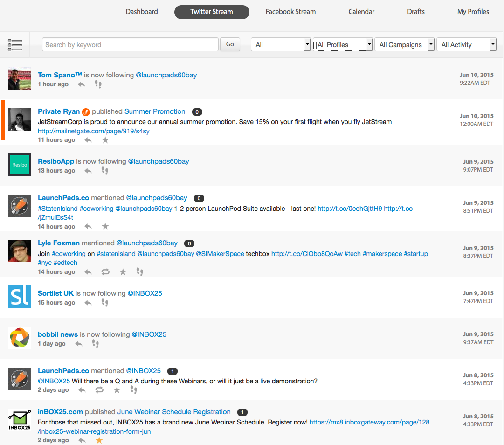Follow back bobbil news with footprints icon
The width and height of the screenshot is (504, 445).
click(96, 343)
